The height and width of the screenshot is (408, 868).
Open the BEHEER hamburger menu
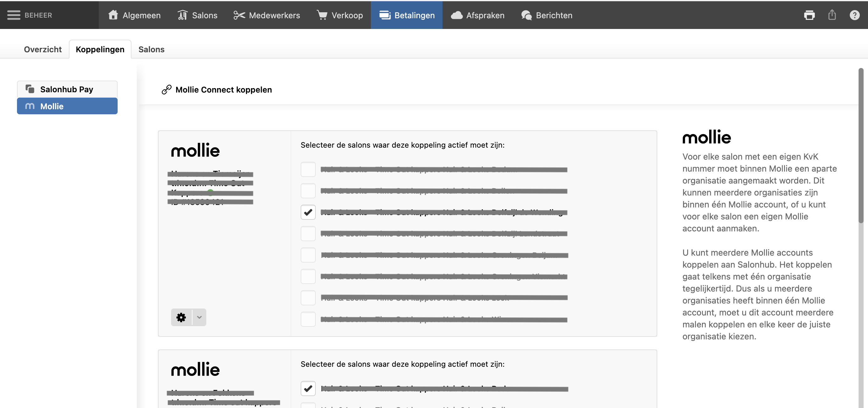pos(14,15)
